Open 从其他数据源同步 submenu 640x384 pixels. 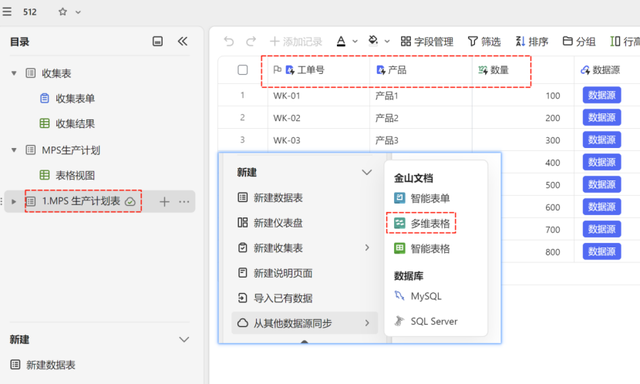pos(304,323)
